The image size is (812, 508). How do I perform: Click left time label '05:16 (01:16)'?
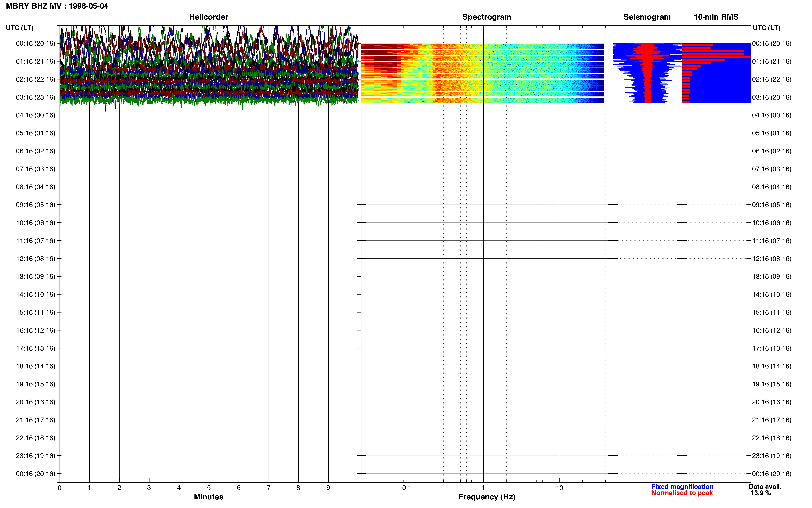point(36,133)
